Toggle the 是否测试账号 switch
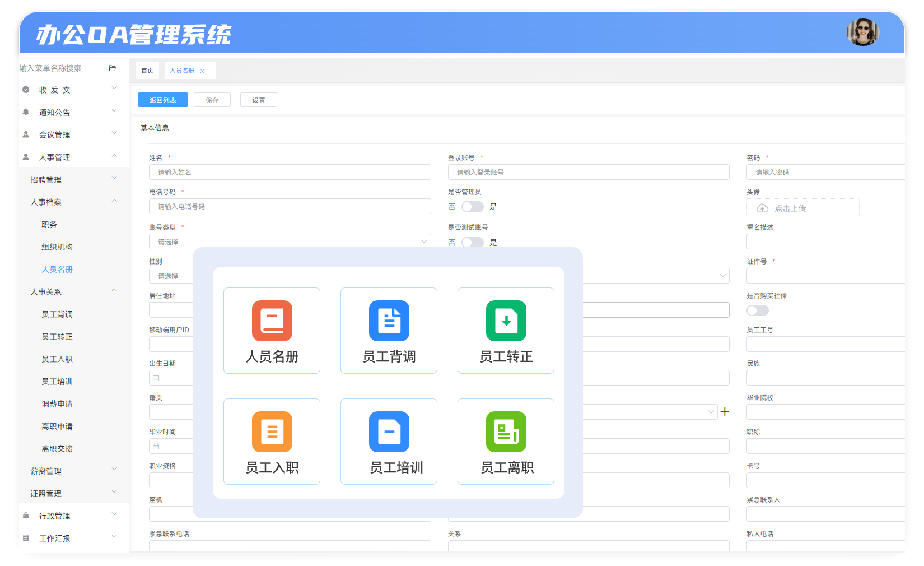This screenshot has width=924, height=566. (x=472, y=242)
